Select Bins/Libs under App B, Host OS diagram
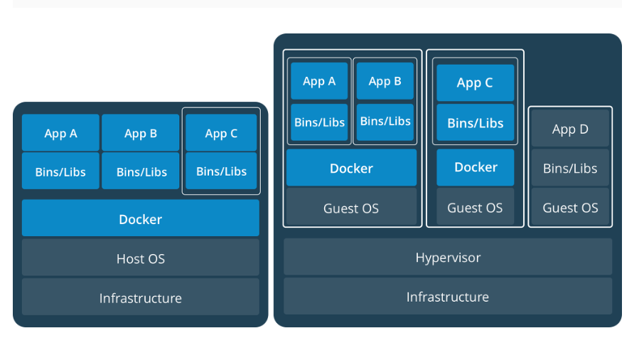The width and height of the screenshot is (644, 338). tap(141, 171)
